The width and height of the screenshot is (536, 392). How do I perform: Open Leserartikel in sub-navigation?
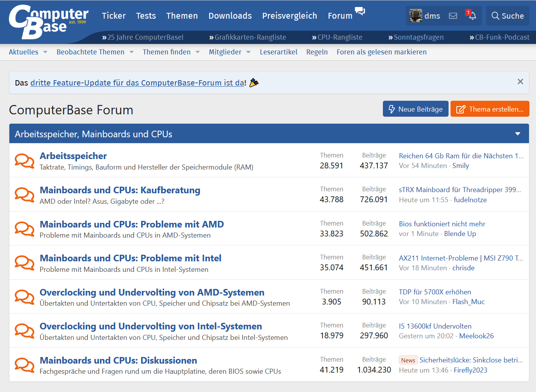278,52
